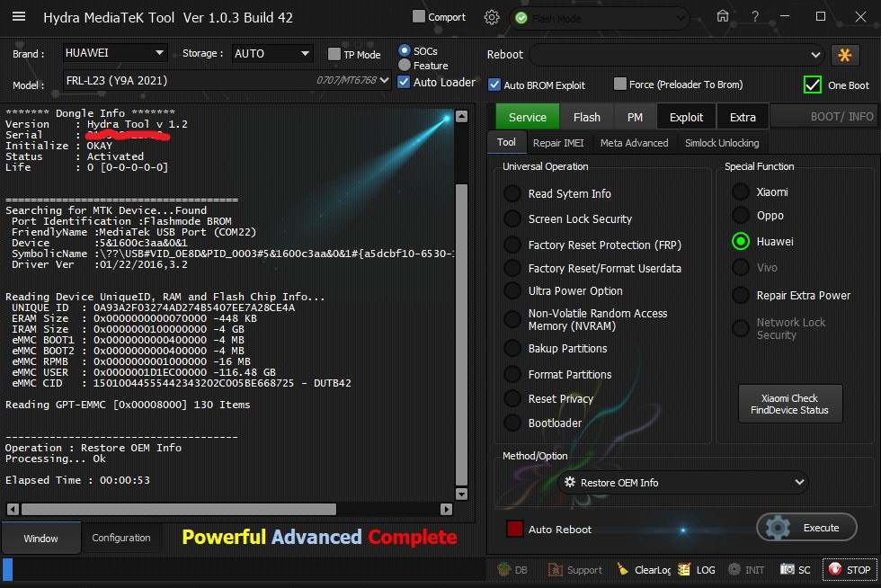Enable the TP Mode checkbox
The width and height of the screenshot is (881, 588).
pyautogui.click(x=334, y=55)
